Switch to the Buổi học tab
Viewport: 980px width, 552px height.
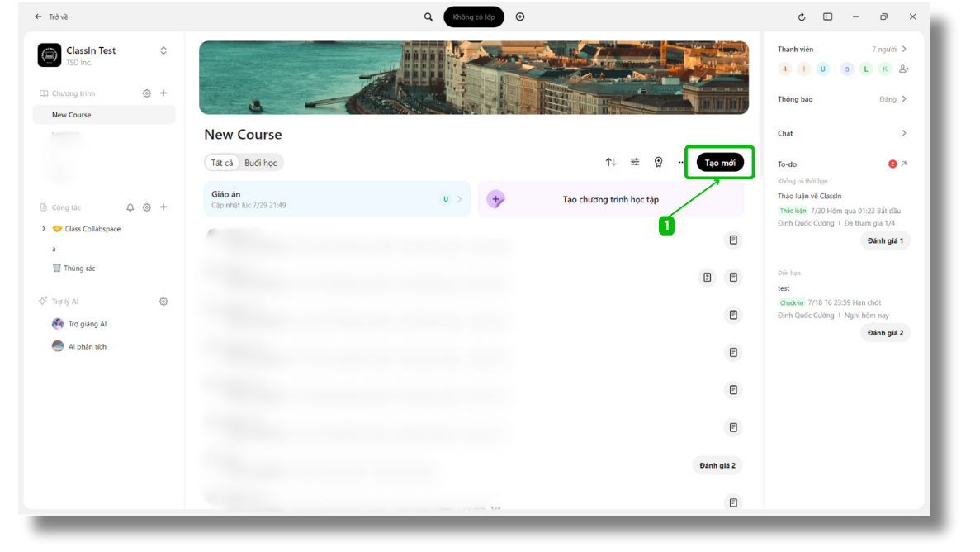[260, 163]
